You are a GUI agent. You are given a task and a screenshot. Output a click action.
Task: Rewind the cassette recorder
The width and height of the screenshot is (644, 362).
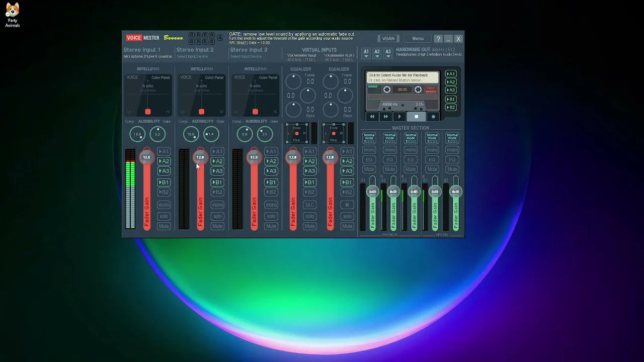click(x=372, y=117)
